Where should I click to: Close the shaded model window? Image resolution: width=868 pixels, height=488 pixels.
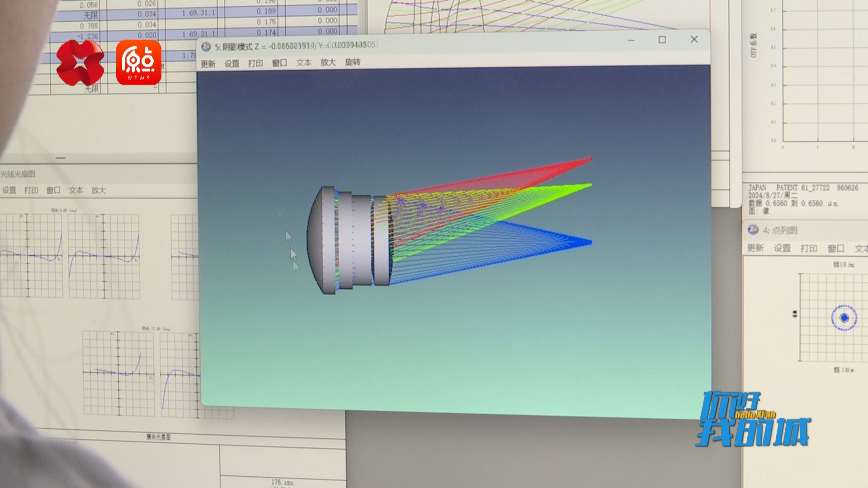(x=694, y=39)
